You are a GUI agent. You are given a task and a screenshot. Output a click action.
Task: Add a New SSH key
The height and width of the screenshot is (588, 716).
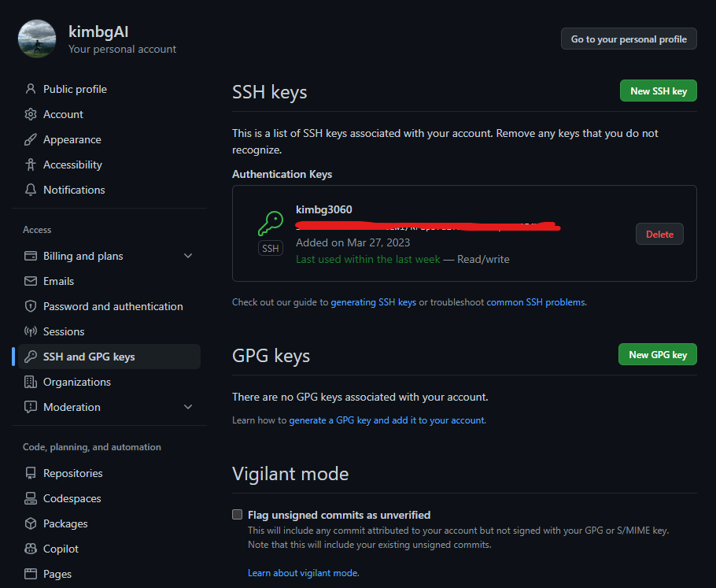pos(659,91)
